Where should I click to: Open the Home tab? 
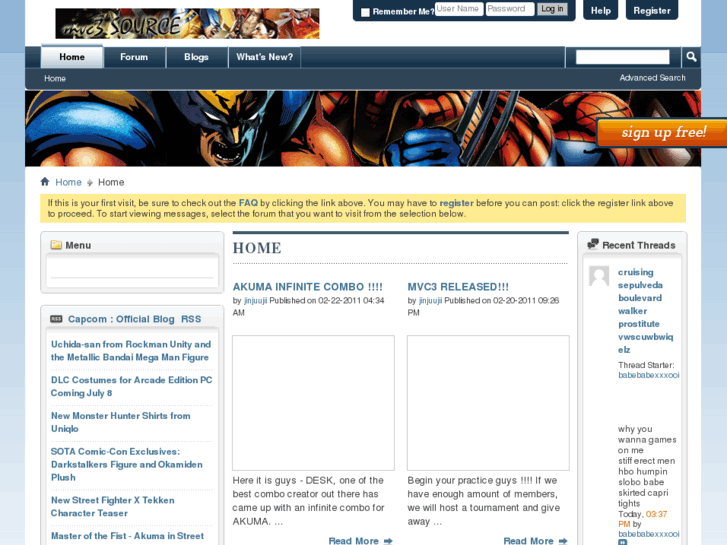pos(72,57)
